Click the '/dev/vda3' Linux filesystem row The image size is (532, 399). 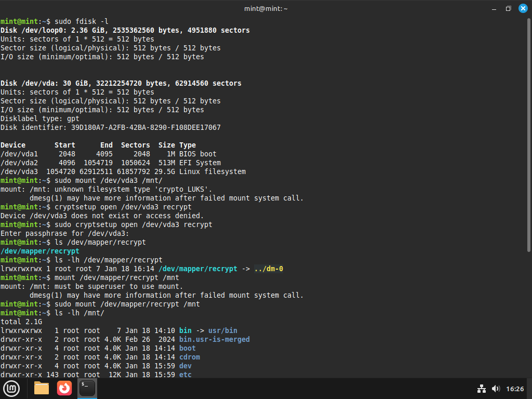(x=123, y=171)
